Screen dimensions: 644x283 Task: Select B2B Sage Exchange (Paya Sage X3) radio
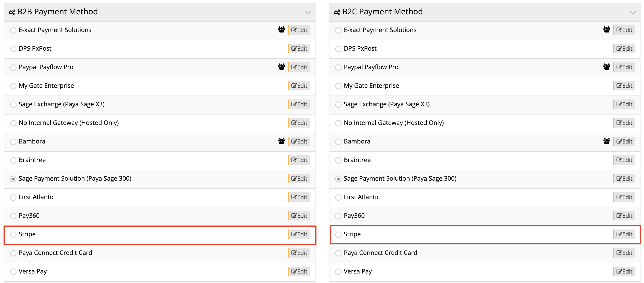tap(13, 105)
